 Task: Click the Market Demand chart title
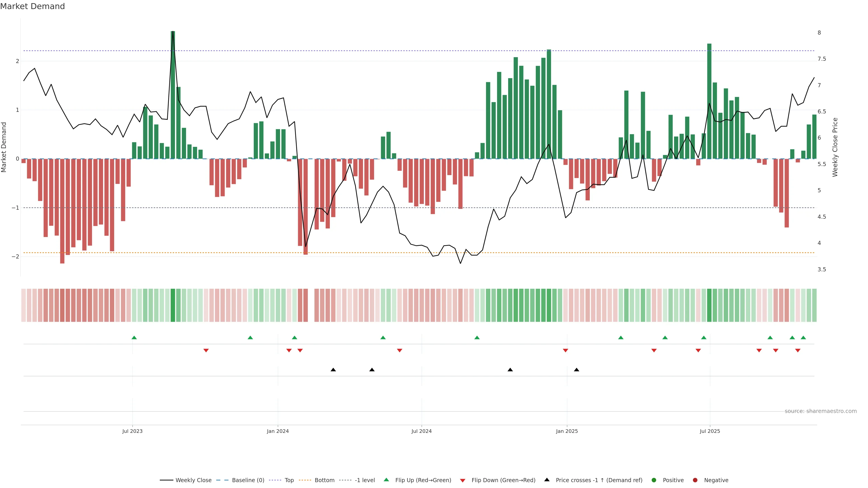click(32, 6)
